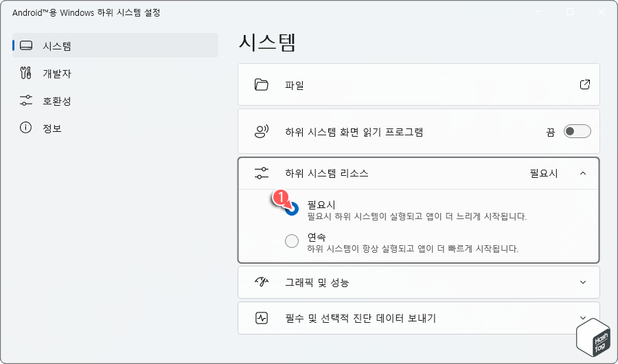This screenshot has width=618, height=364.
Task: Close the settings window
Action: point(602,12)
